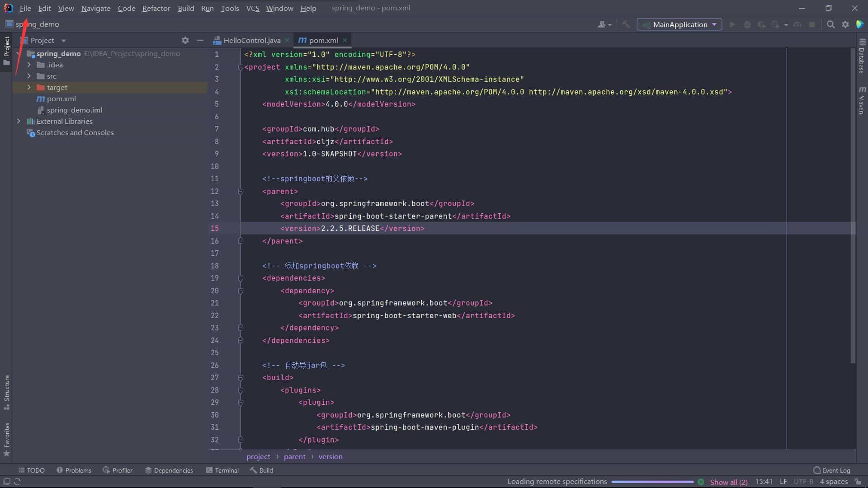Open the File menu
Viewport: 868px width, 488px height.
pos(25,8)
